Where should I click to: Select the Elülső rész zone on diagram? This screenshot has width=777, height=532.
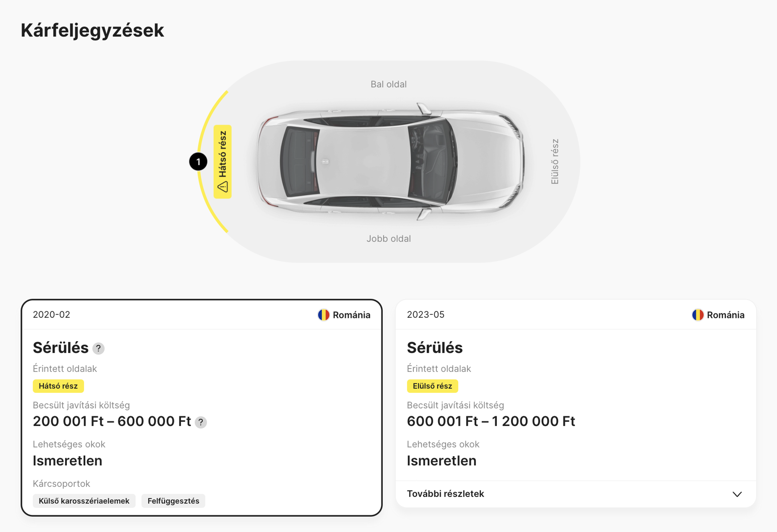(x=555, y=162)
